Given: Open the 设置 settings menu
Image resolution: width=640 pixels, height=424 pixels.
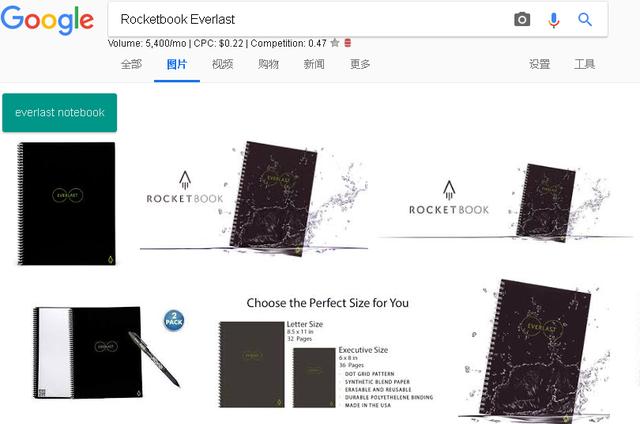Looking at the screenshot, I should tap(539, 64).
